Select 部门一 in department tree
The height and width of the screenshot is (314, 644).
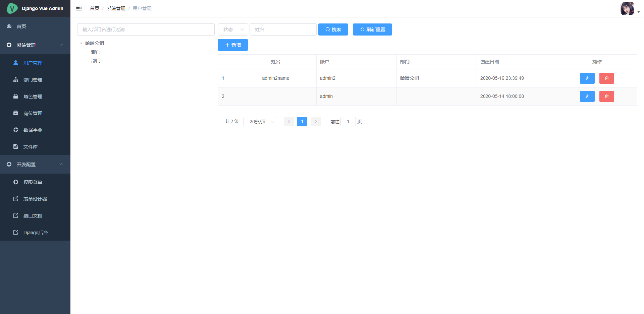click(98, 52)
